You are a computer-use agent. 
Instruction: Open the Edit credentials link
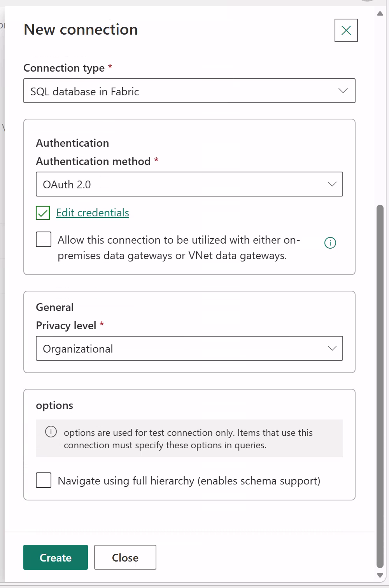click(93, 213)
